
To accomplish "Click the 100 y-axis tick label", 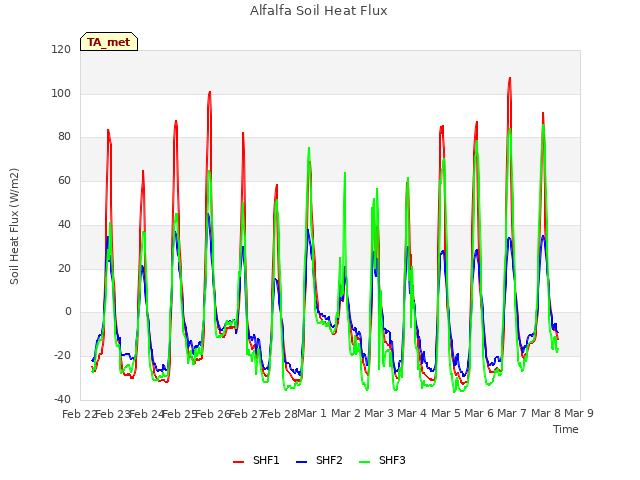I will coord(61,93).
